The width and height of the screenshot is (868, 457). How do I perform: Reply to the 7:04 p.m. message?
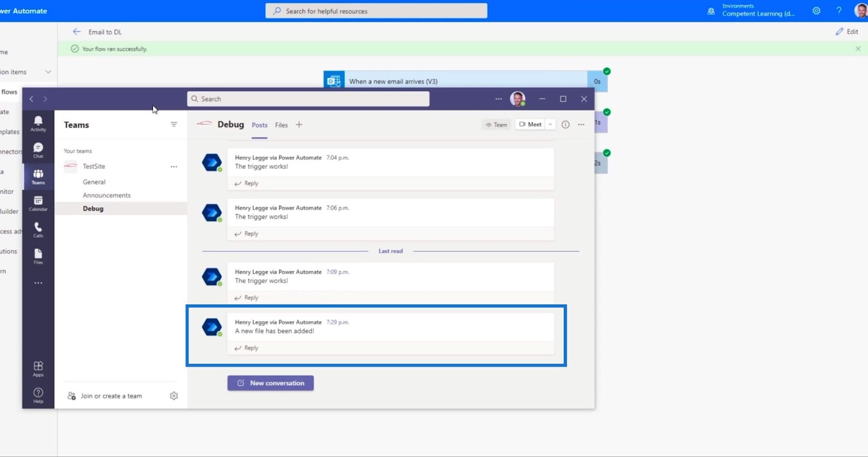click(247, 183)
